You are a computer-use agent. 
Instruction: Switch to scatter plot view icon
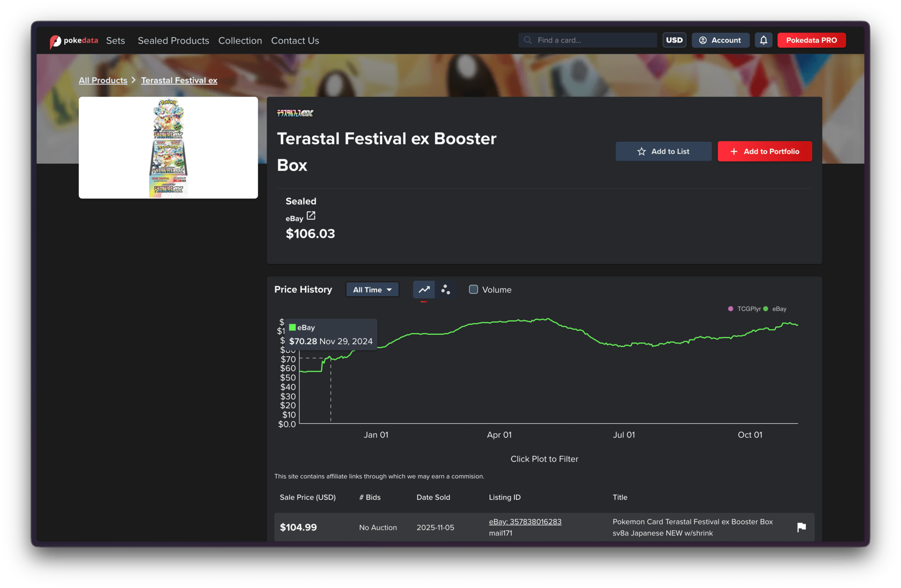(x=445, y=290)
